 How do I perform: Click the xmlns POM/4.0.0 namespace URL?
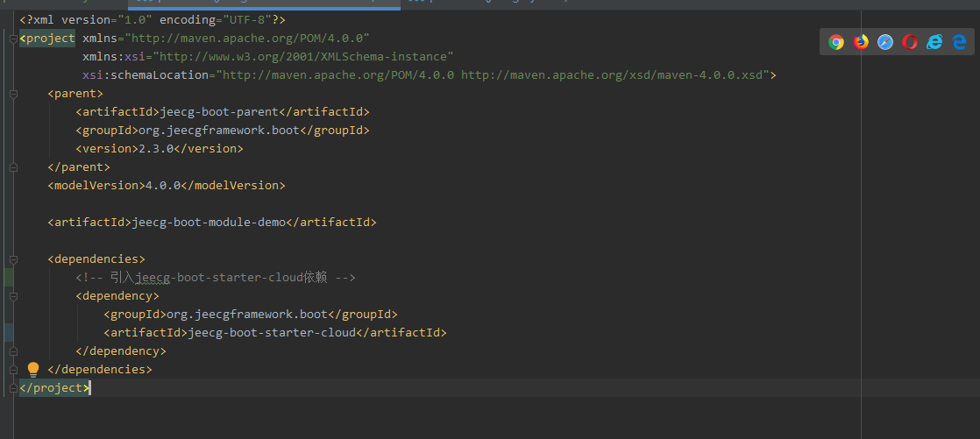tap(247, 38)
